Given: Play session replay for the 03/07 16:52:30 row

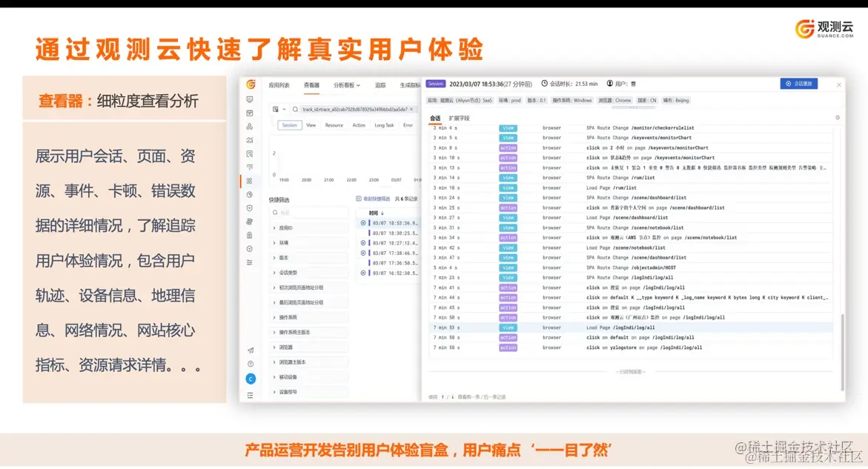Looking at the screenshot, I should [363, 273].
